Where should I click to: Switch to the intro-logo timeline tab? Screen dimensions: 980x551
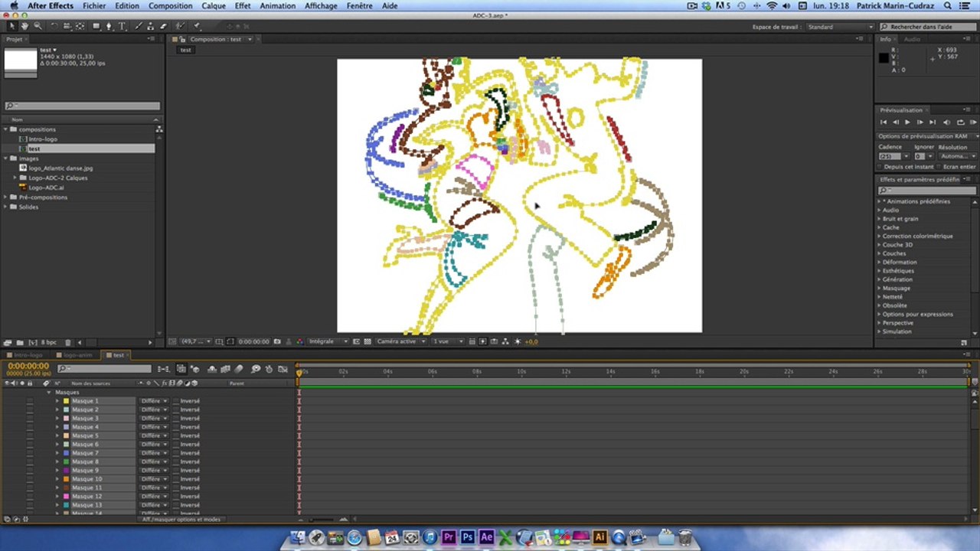(x=28, y=355)
